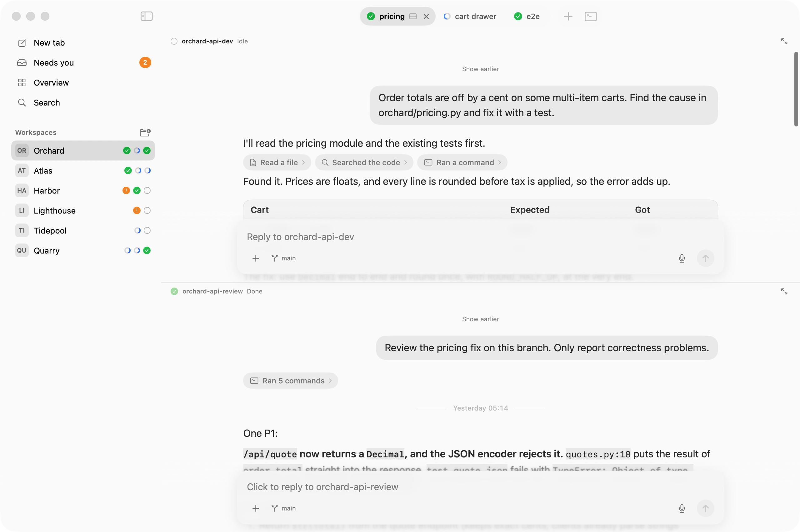Click the vertical scrollbar of top pane
The height and width of the screenshot is (532, 800).
(796, 89)
